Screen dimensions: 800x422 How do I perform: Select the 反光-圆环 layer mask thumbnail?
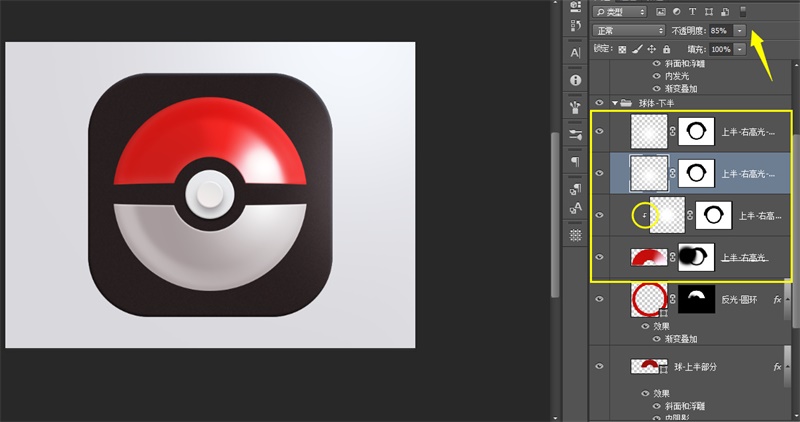[696, 298]
